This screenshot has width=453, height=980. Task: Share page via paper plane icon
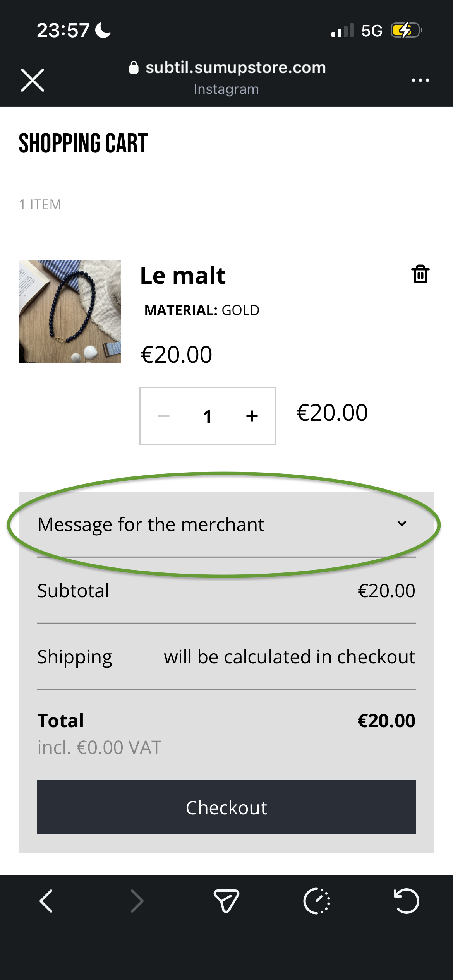[x=226, y=901]
